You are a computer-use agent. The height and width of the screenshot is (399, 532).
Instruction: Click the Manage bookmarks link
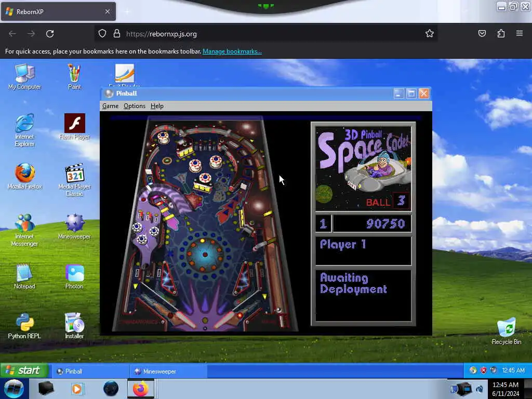[x=232, y=51]
